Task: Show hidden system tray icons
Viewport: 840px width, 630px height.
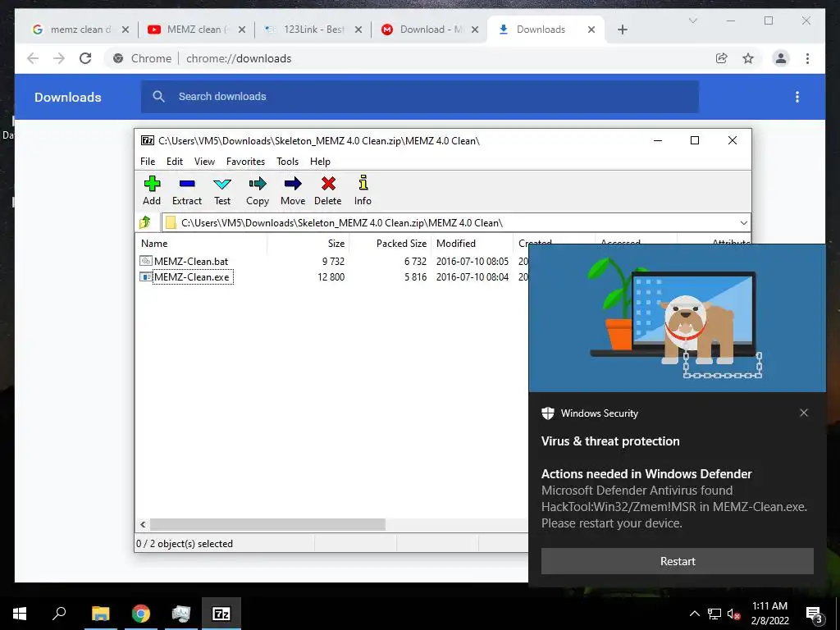Action: click(694, 614)
